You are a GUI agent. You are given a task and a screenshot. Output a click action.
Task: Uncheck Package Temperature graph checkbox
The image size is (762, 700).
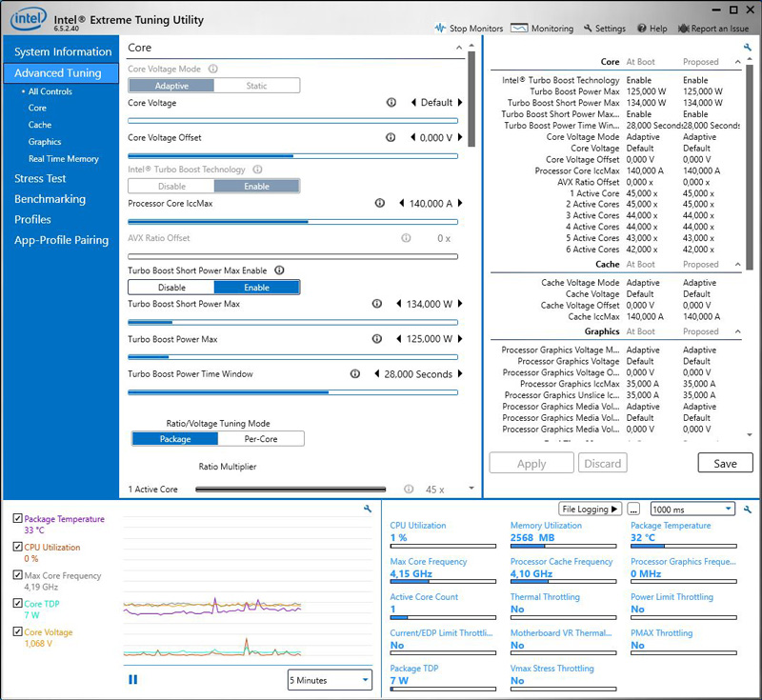click(x=17, y=518)
